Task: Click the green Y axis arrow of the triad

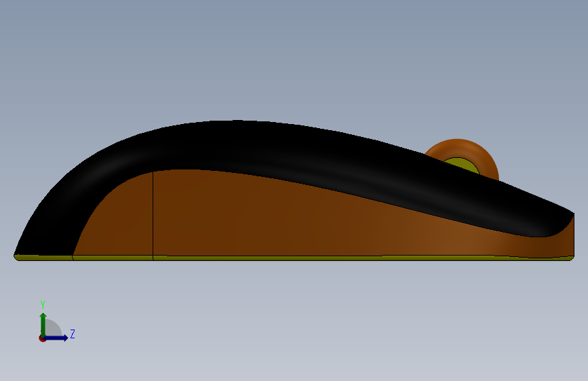Action: click(43, 325)
